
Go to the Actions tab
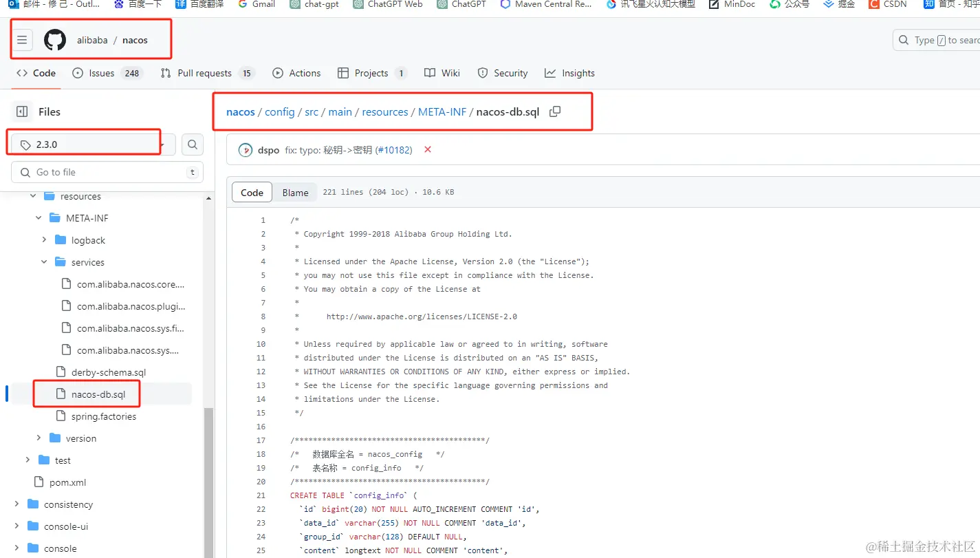pyautogui.click(x=296, y=73)
